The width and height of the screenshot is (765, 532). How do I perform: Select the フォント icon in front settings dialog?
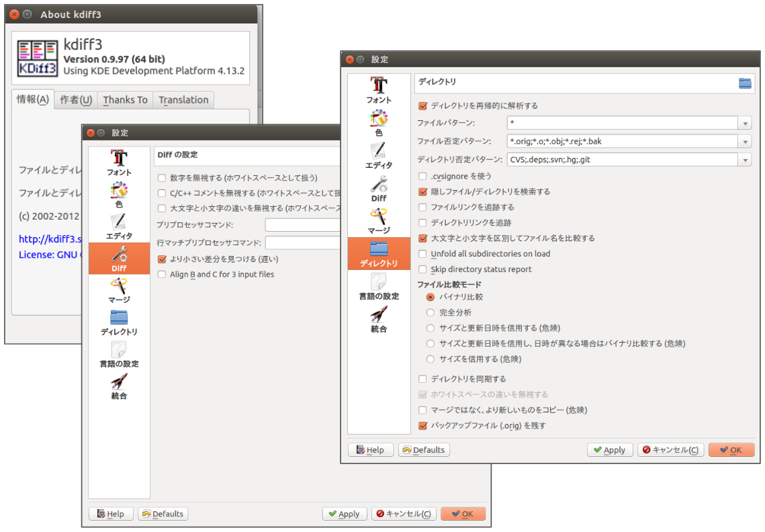coord(379,89)
